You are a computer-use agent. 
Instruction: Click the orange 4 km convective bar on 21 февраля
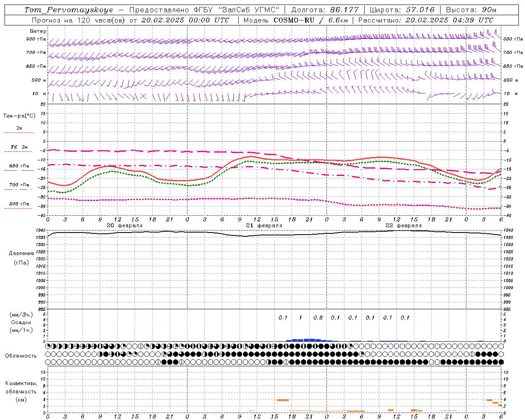283,400
